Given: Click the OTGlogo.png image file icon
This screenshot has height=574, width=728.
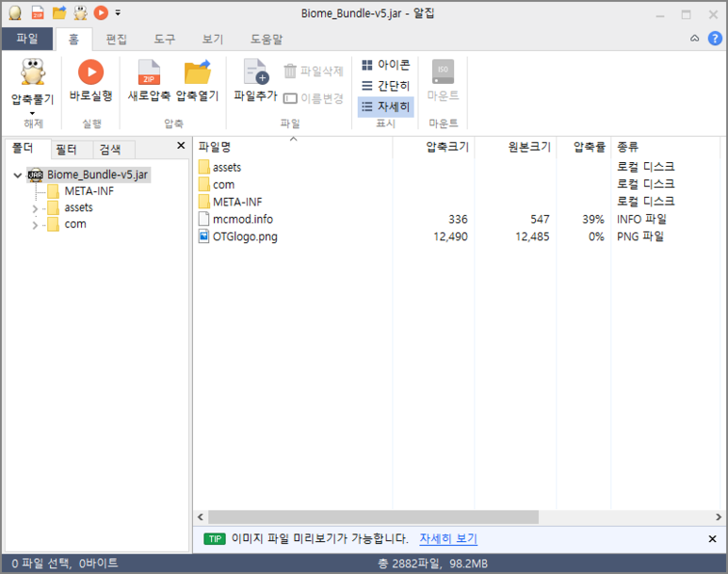Looking at the screenshot, I should [203, 237].
